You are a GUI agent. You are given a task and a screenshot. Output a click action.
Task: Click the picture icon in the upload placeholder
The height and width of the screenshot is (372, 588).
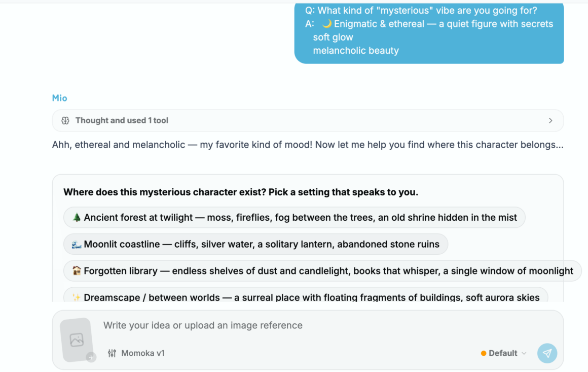[x=77, y=340]
